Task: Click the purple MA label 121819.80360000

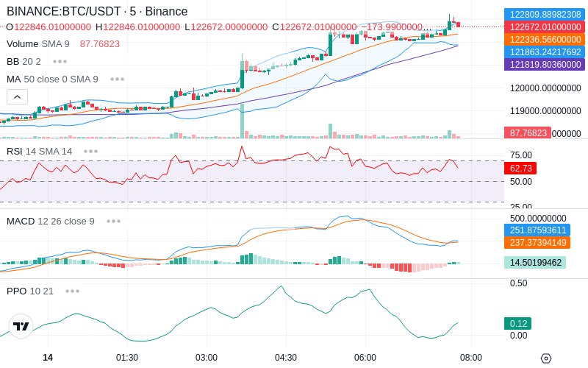Action: pyautogui.click(x=545, y=64)
